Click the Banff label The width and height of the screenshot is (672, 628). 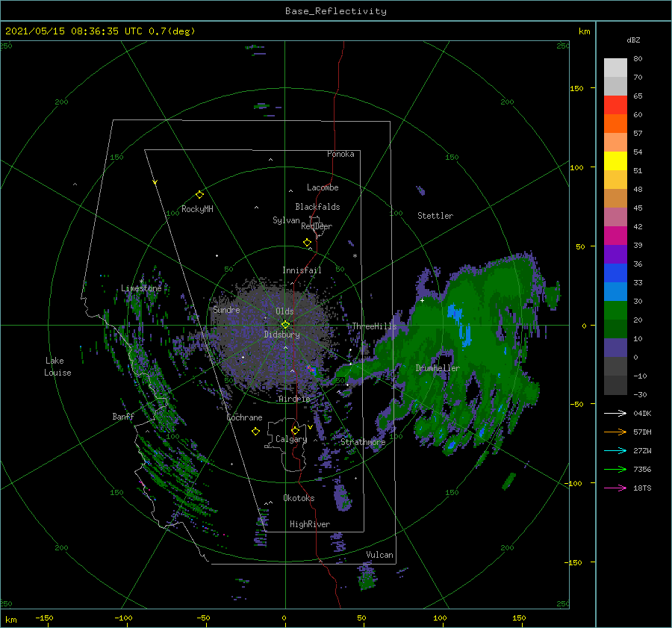coord(123,416)
